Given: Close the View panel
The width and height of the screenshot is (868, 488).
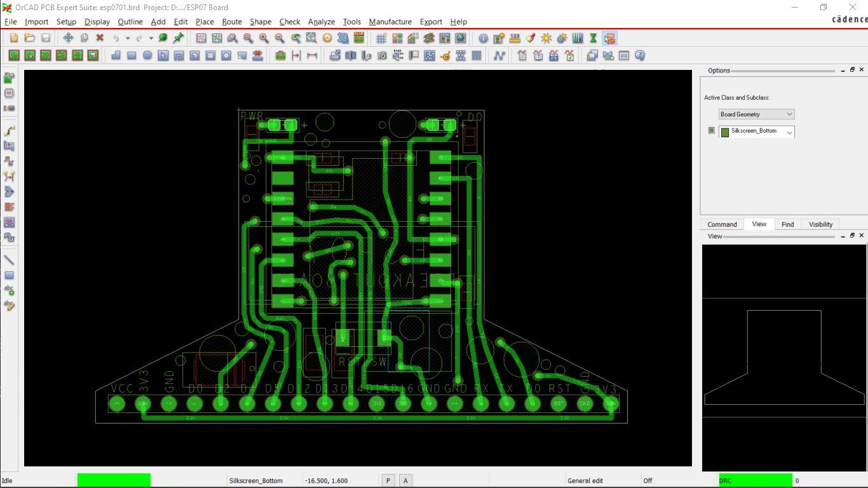Looking at the screenshot, I should [x=862, y=235].
